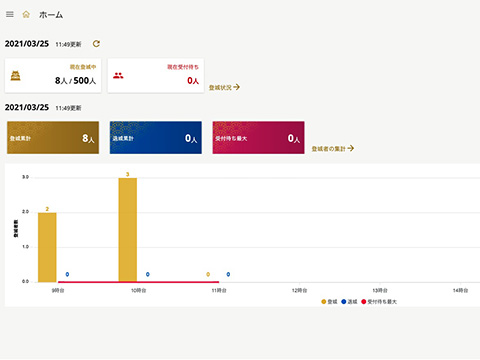The height and width of the screenshot is (360, 480).
Task: Click the 10時台 gold bar showing 3
Action: pyautogui.click(x=128, y=230)
